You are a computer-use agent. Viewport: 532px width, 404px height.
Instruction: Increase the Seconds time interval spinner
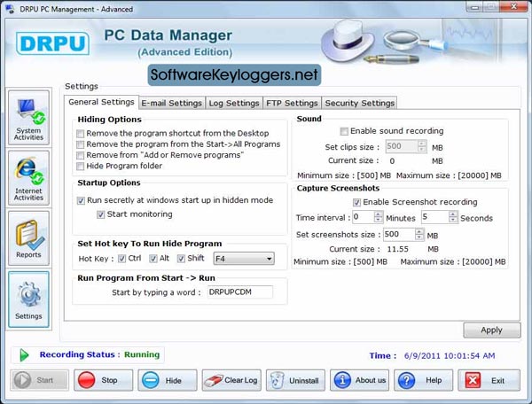coord(453,214)
